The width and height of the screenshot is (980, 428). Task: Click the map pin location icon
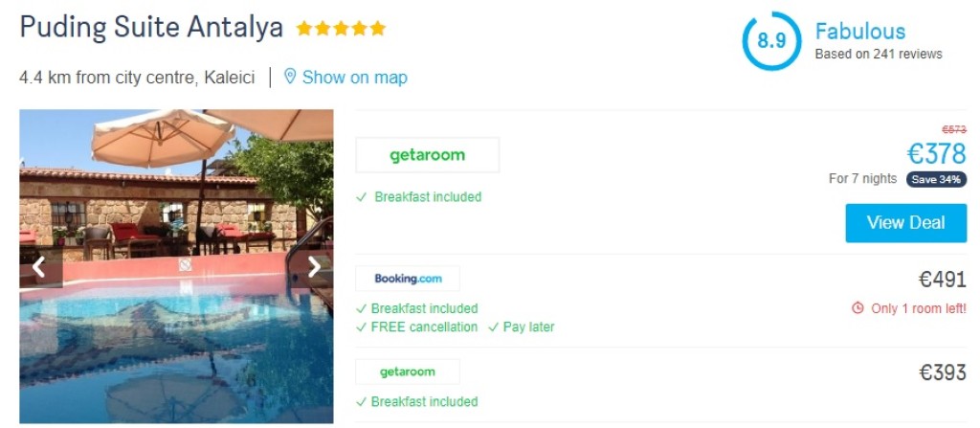pyautogui.click(x=290, y=77)
